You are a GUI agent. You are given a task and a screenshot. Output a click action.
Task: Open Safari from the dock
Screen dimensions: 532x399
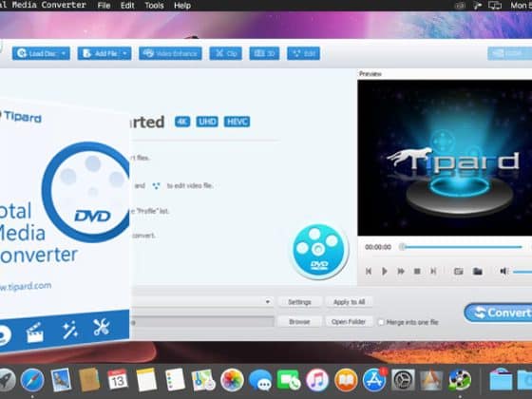pos(32,380)
